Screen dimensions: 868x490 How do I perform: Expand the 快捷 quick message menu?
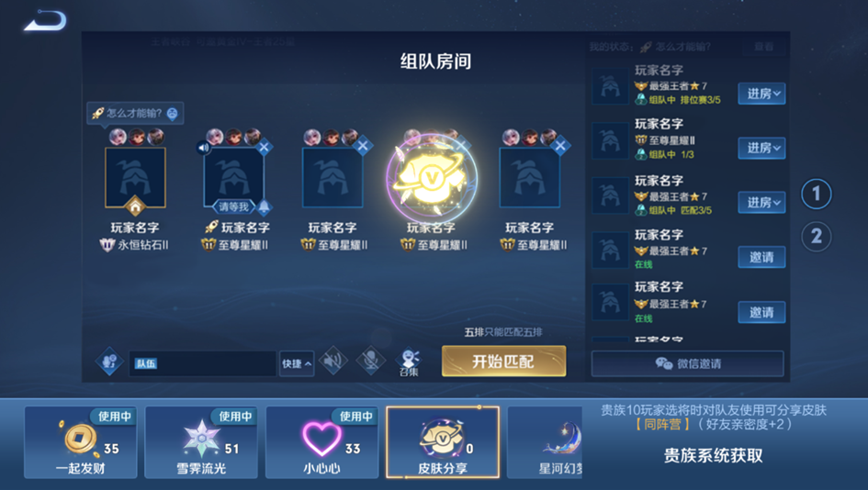(297, 363)
